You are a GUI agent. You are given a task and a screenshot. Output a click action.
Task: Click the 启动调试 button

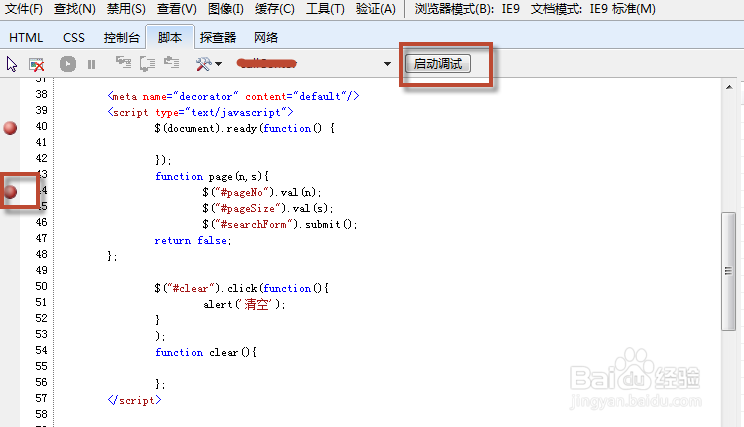[x=438, y=64]
